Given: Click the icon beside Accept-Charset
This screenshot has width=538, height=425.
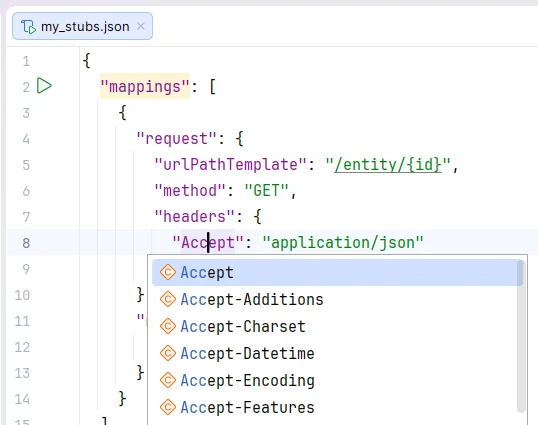Looking at the screenshot, I should coord(168,326).
